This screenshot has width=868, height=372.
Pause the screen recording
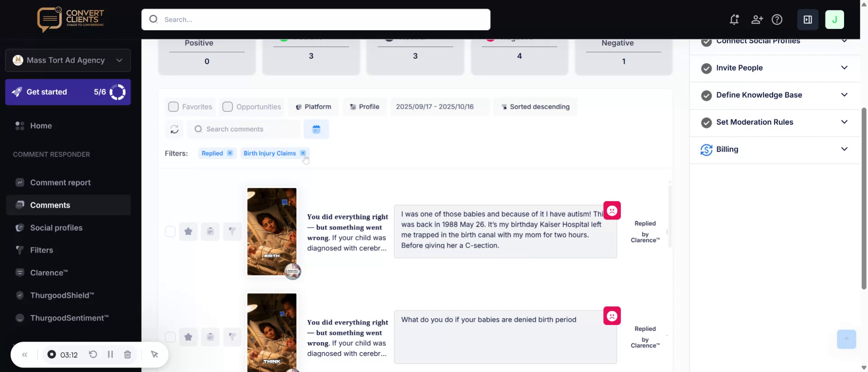[110, 354]
